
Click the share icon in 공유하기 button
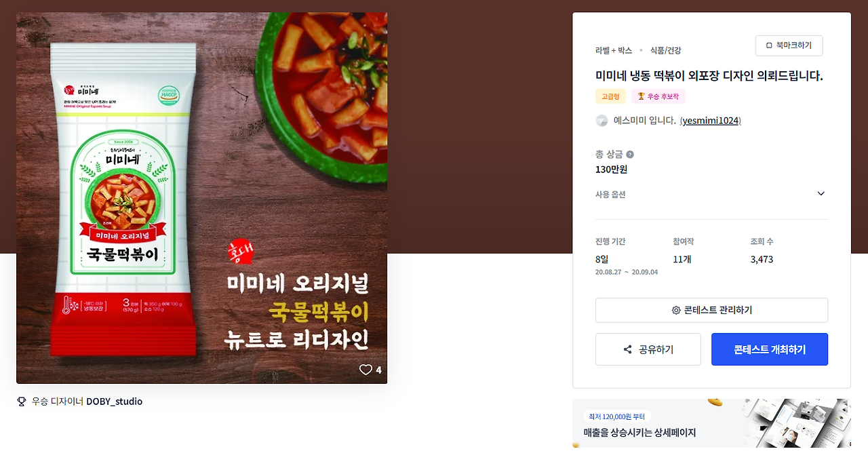[x=627, y=349]
